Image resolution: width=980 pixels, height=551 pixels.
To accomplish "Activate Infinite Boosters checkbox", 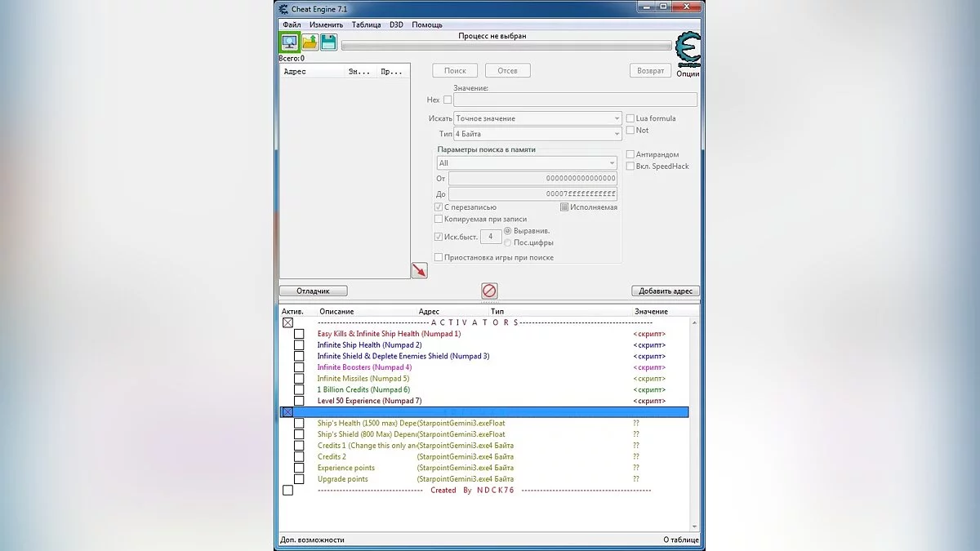I will tap(299, 367).
